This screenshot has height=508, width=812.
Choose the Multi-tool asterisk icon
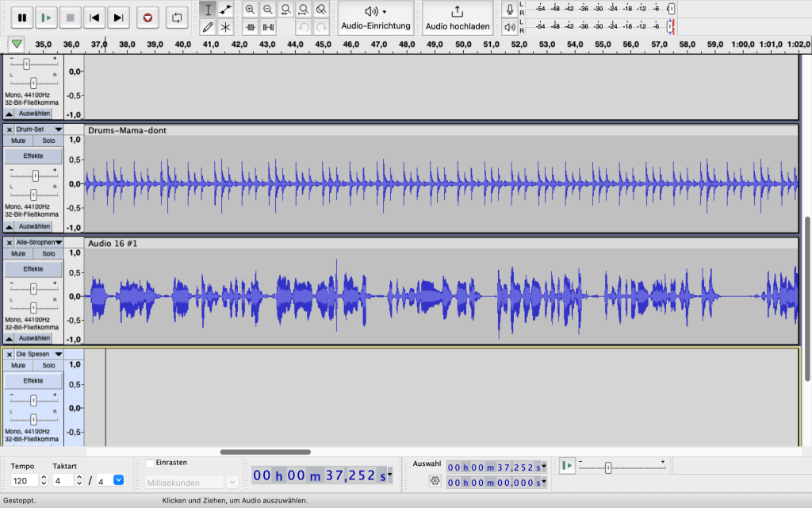click(226, 27)
